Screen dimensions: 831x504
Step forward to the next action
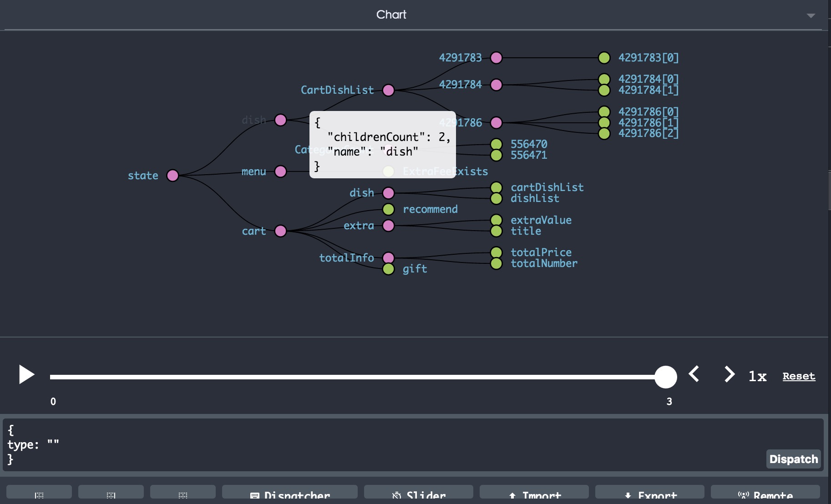click(729, 374)
